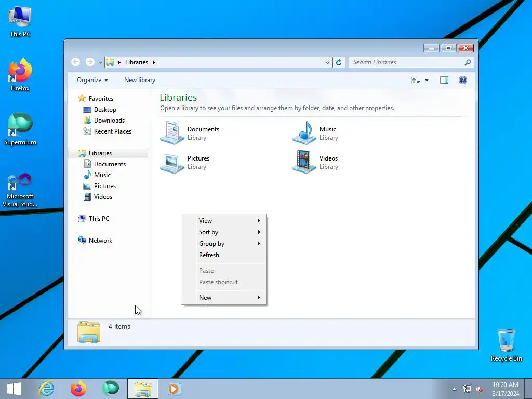Click the root breadcrumb arrow before Libraries
Image resolution: width=532 pixels, height=399 pixels.
119,62
